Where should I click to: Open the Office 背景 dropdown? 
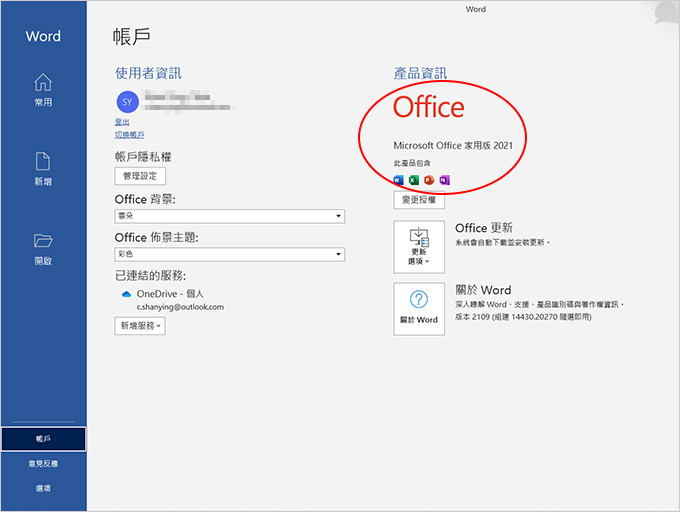pos(229,216)
